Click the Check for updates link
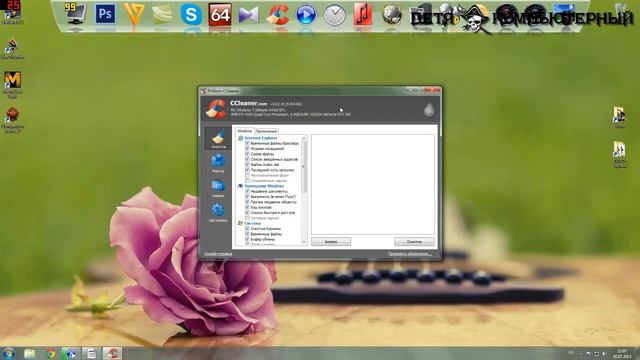 coord(409,254)
